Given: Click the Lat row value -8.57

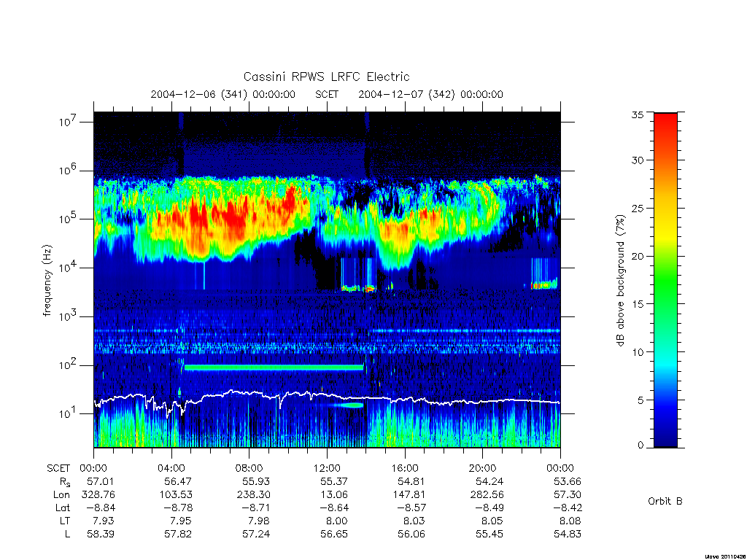Looking at the screenshot, I should 411,507.
